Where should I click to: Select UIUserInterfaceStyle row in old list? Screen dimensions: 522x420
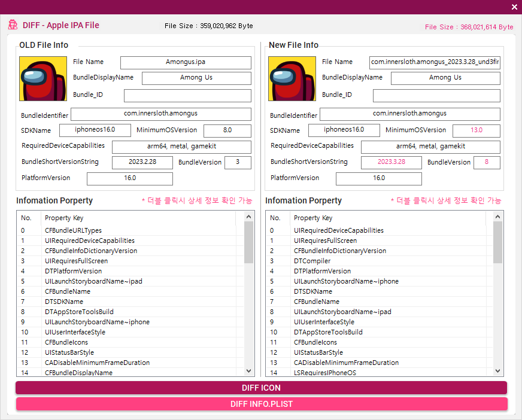[x=131, y=332]
